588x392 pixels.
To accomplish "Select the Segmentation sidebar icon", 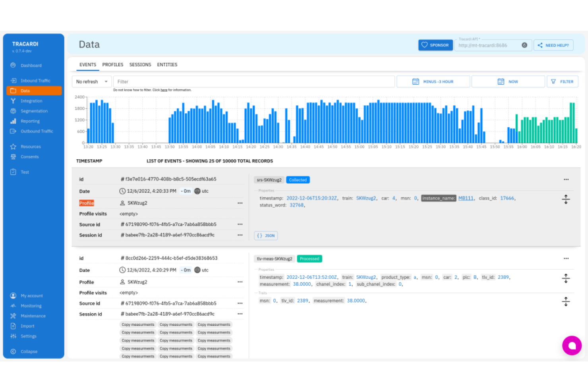I will (13, 111).
